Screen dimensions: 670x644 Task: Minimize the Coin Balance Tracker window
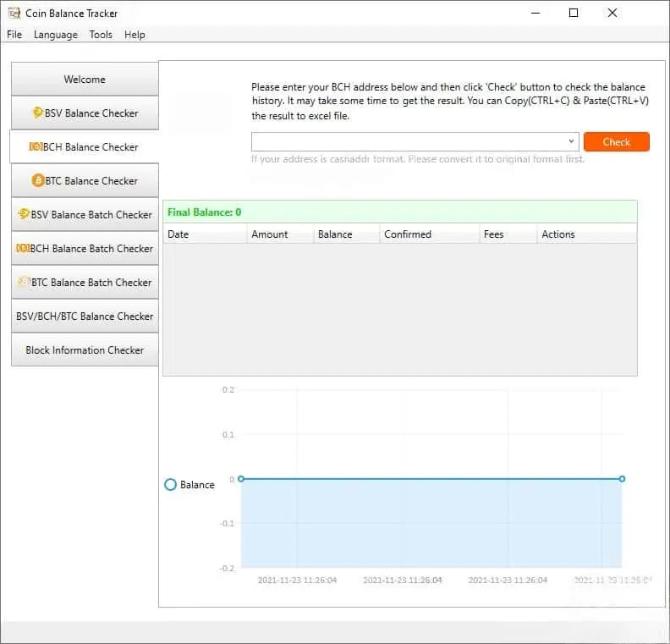coord(535,13)
